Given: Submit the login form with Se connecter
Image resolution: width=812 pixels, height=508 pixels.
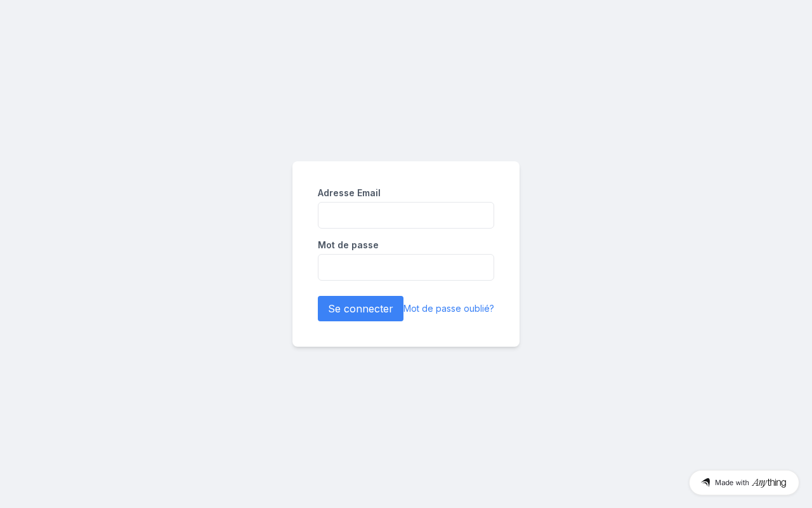Looking at the screenshot, I should [x=360, y=309].
